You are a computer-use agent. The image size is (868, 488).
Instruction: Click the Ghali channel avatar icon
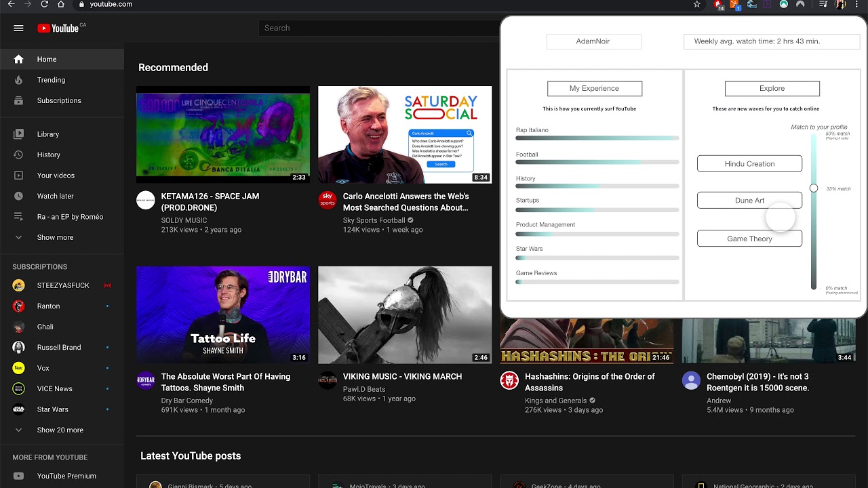point(19,327)
